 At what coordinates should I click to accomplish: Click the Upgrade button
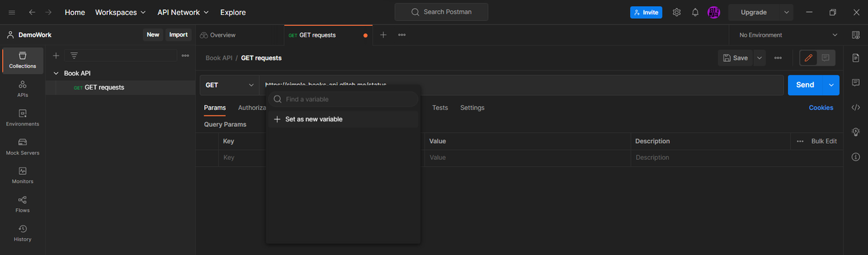click(753, 12)
